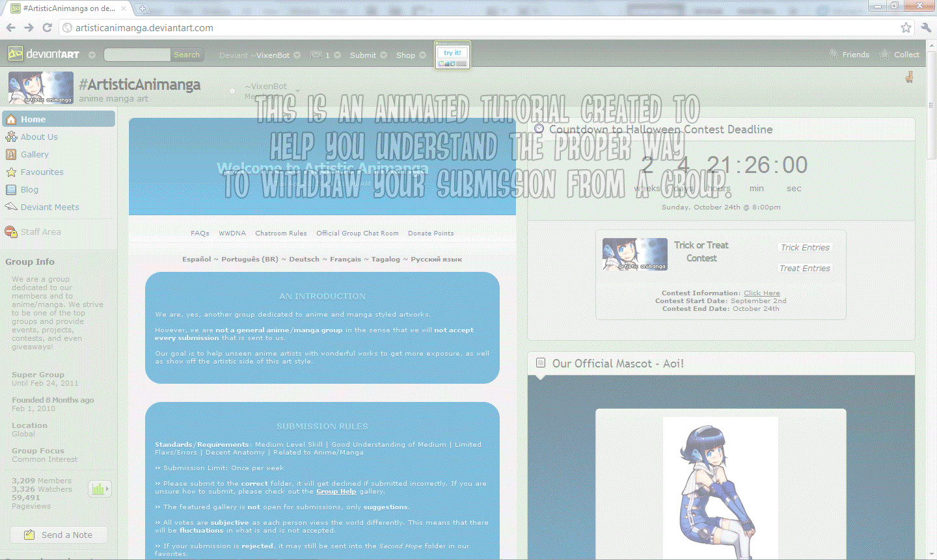Open the Donate Points link
Screen dimensions: 937x560
pos(431,233)
